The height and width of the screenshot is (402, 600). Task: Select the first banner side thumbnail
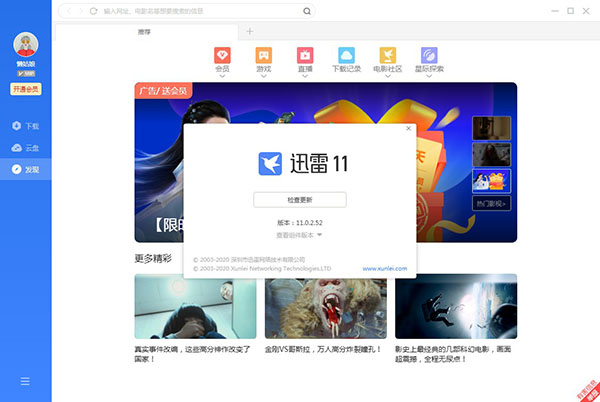(491, 129)
